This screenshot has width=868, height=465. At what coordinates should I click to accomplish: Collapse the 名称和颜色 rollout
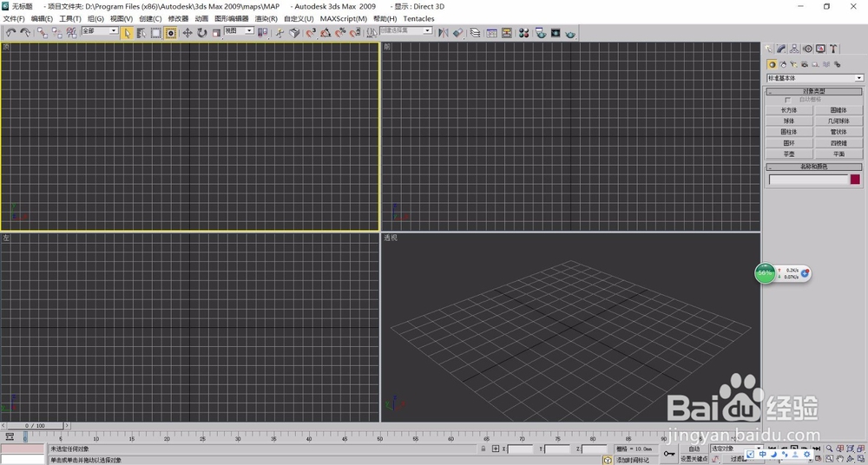[814, 167]
